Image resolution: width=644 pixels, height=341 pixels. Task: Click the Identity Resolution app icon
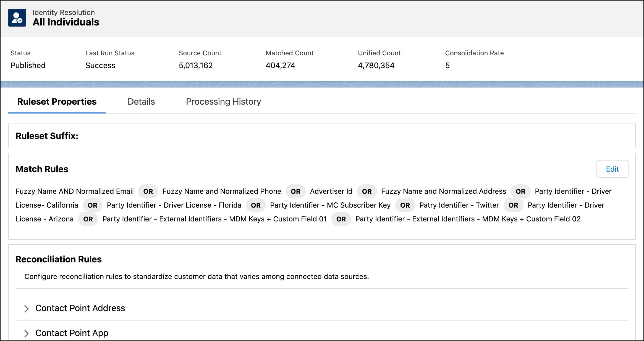click(17, 18)
